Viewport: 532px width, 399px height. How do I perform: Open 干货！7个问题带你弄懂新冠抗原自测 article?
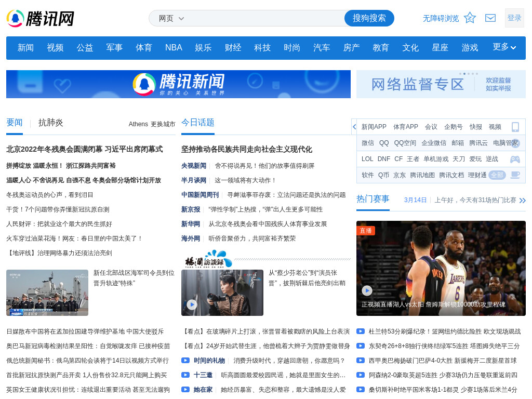pyautogui.click(x=58, y=209)
